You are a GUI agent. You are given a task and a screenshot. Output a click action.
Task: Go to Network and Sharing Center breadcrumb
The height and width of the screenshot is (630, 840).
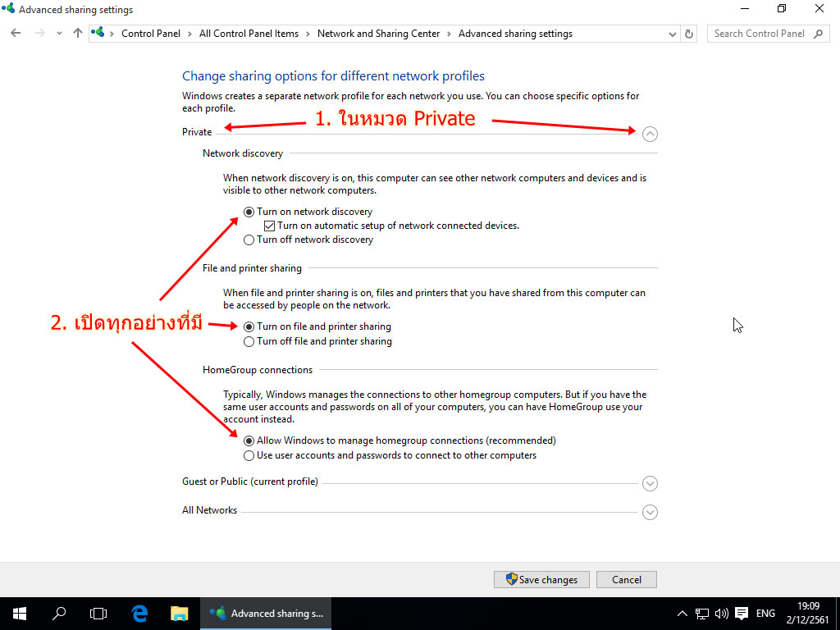pos(378,34)
